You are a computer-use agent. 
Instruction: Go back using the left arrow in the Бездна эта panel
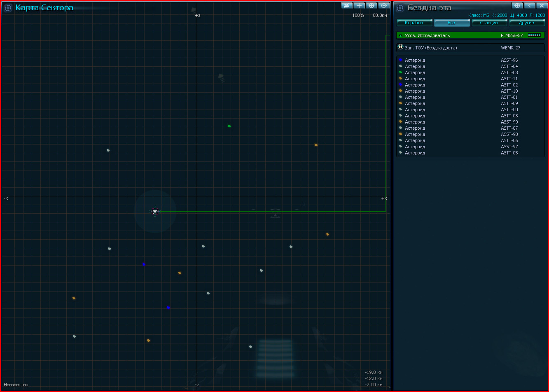[x=529, y=5]
